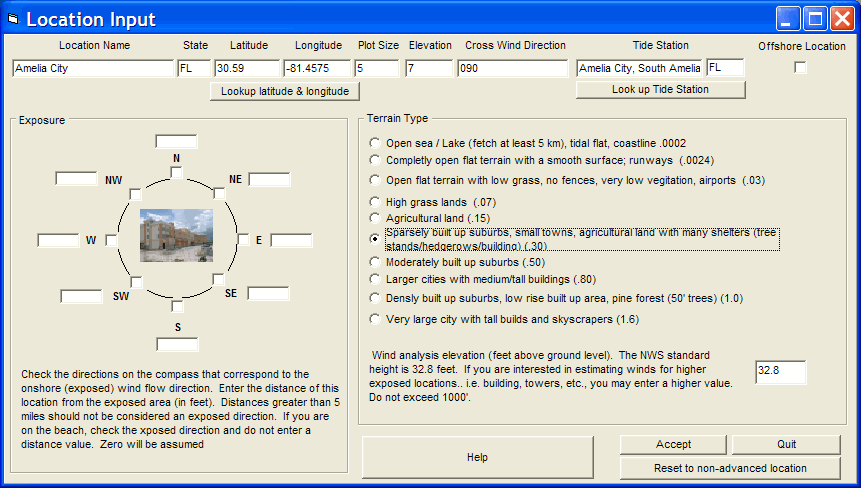Viewport: 861px width, 488px height.
Task: Select the Open sea / Lake terrain option
Action: click(x=375, y=143)
